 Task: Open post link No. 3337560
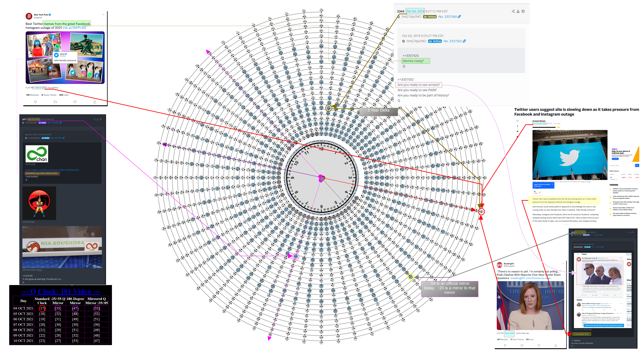click(450, 17)
